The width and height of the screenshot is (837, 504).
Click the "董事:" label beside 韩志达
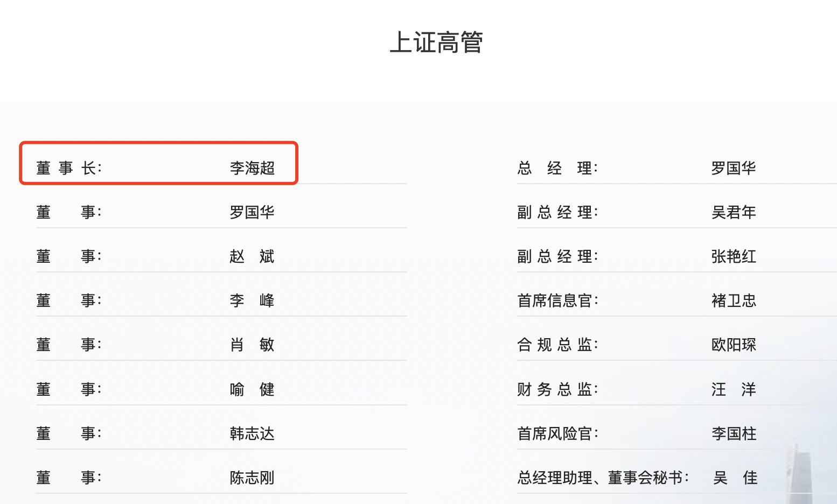(69, 433)
